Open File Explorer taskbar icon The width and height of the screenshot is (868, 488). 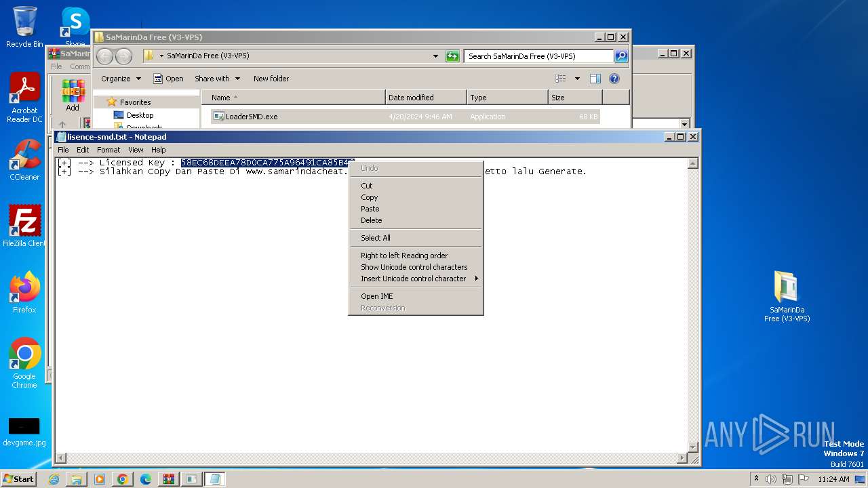coord(77,479)
